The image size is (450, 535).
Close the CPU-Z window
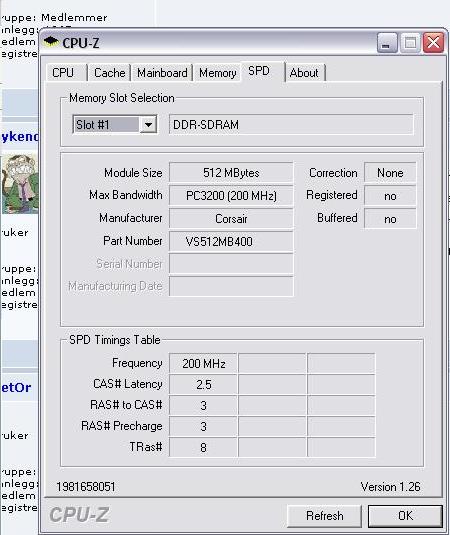[433, 43]
